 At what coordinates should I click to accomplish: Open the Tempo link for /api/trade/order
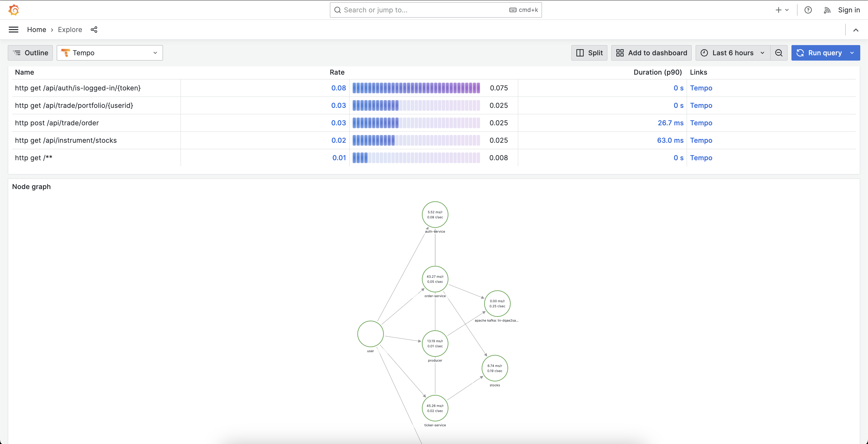701,123
